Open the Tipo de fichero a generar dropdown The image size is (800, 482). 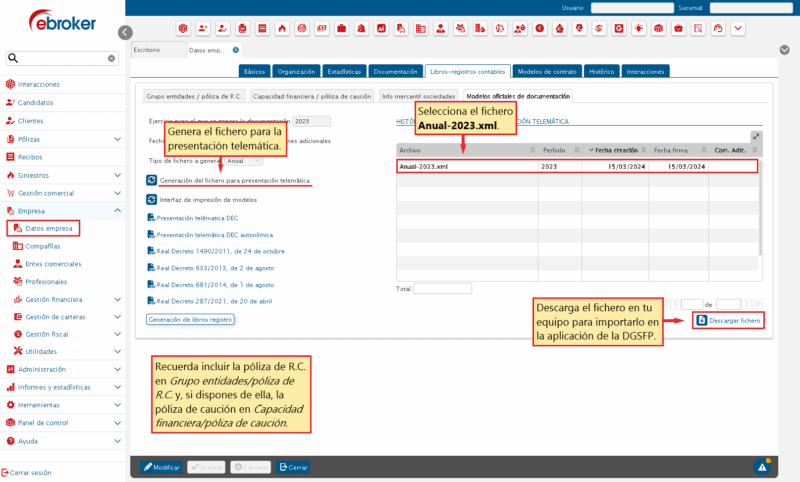tap(243, 160)
